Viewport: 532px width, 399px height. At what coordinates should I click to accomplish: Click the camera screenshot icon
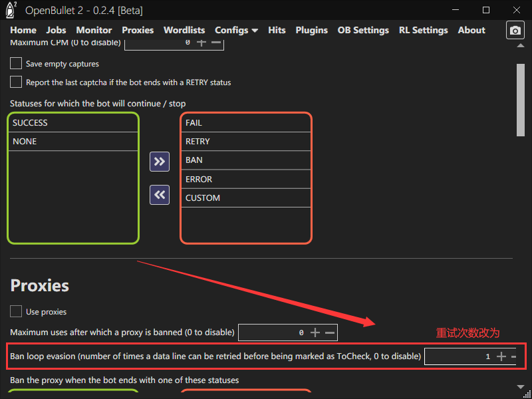click(x=515, y=31)
